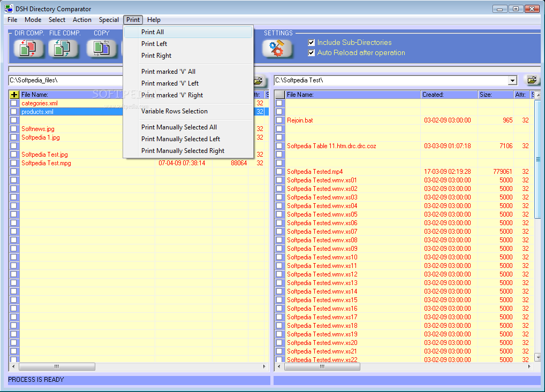The image size is (545, 392).
Task: Click the FILE COMP. compare files icon
Action: click(x=63, y=48)
